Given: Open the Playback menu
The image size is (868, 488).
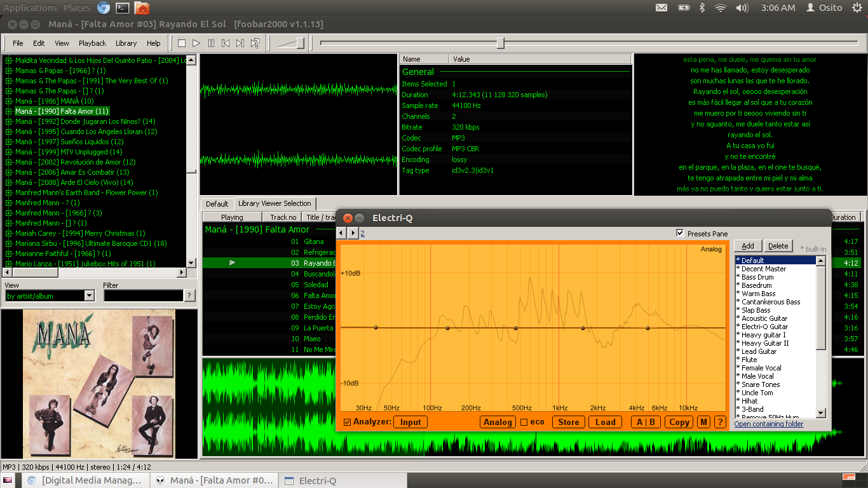Looking at the screenshot, I should tap(92, 43).
